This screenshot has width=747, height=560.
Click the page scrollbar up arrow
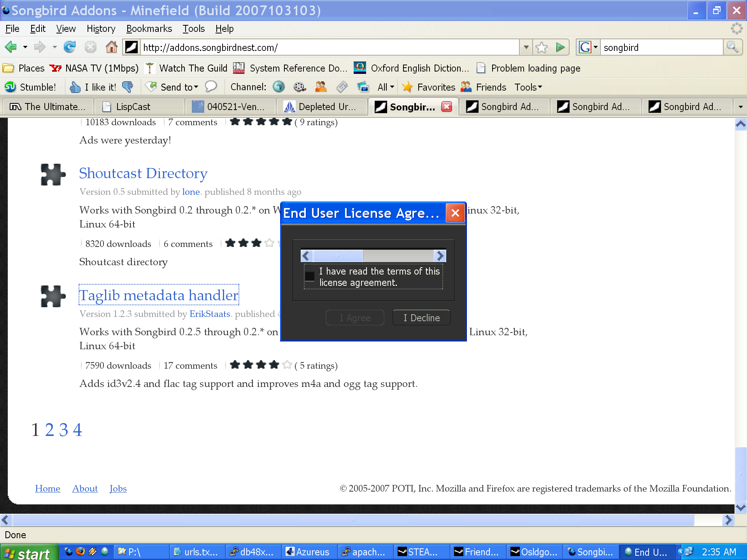(741, 124)
